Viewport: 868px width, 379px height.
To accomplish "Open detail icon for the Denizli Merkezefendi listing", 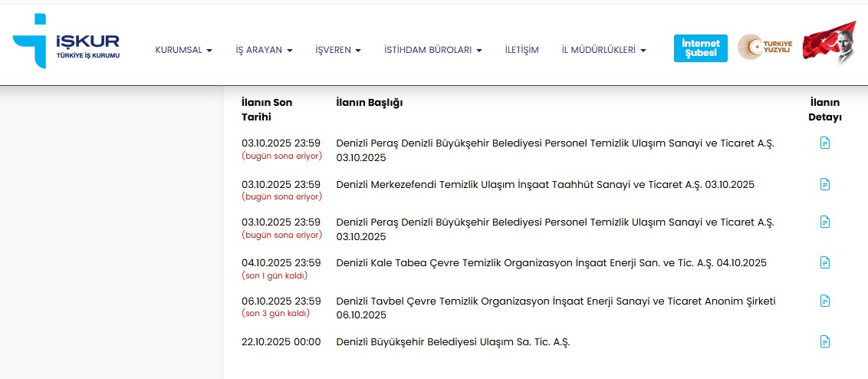I will pos(825,184).
